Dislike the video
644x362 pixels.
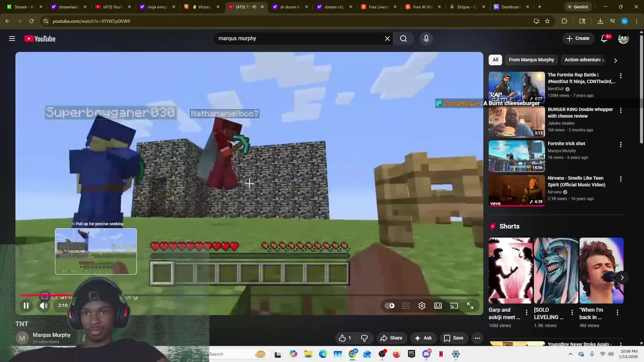click(365, 338)
